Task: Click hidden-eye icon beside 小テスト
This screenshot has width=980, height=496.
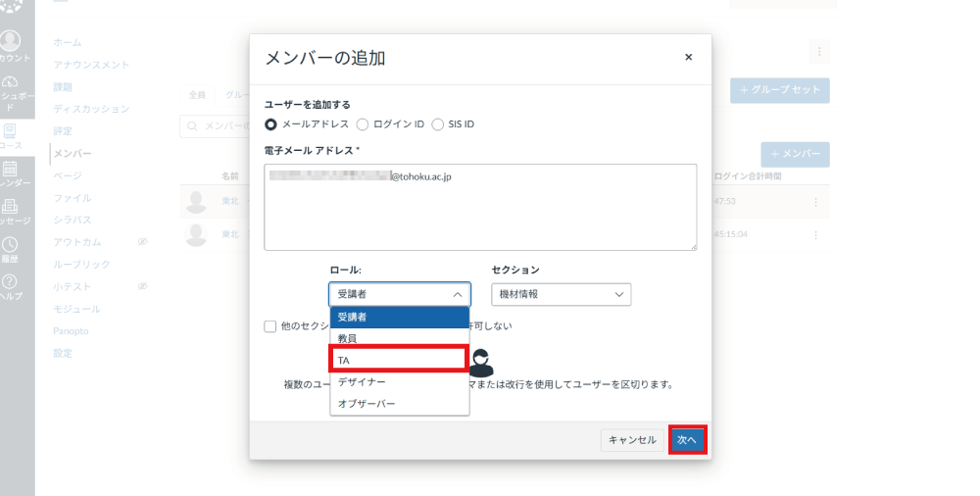Action: tap(142, 286)
